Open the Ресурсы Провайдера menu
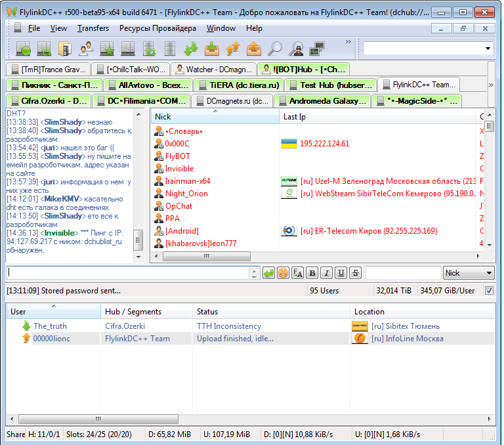504x445 pixels. click(157, 28)
